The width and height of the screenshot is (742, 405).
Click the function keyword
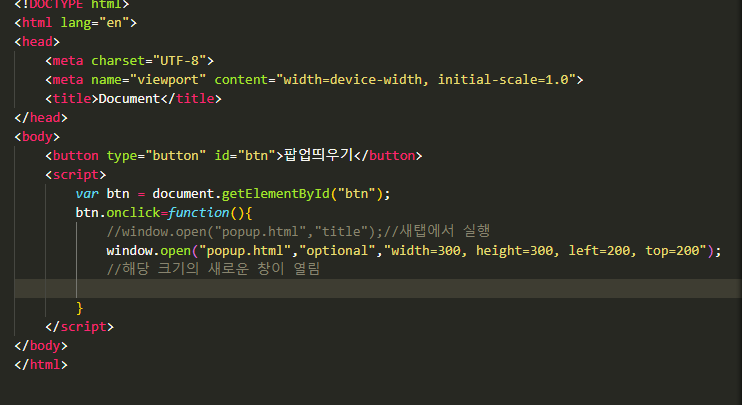click(198, 212)
